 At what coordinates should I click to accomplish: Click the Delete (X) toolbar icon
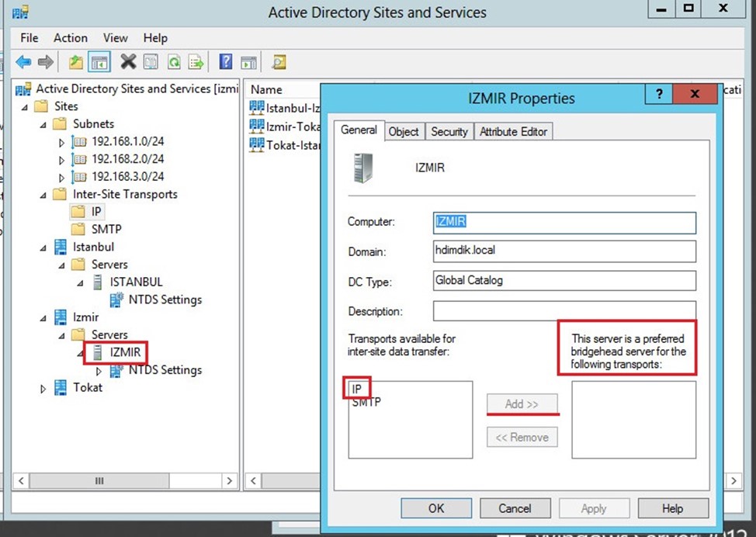coord(128,62)
